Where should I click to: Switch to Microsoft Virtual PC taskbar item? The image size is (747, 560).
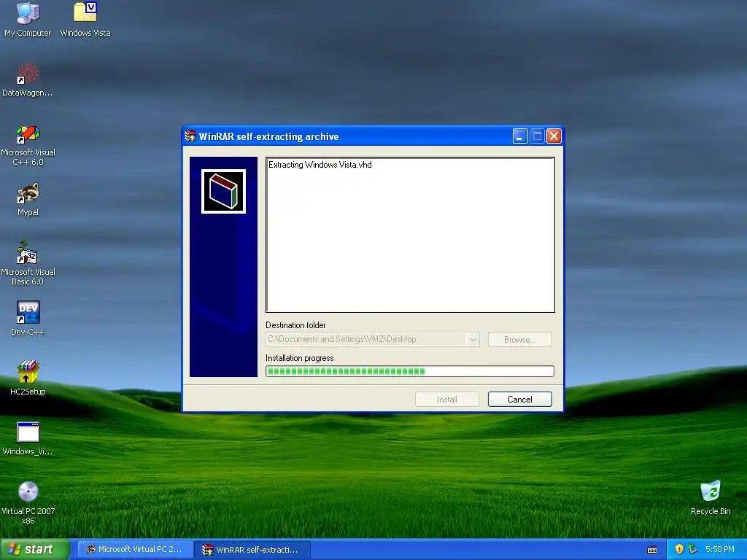[x=135, y=549]
